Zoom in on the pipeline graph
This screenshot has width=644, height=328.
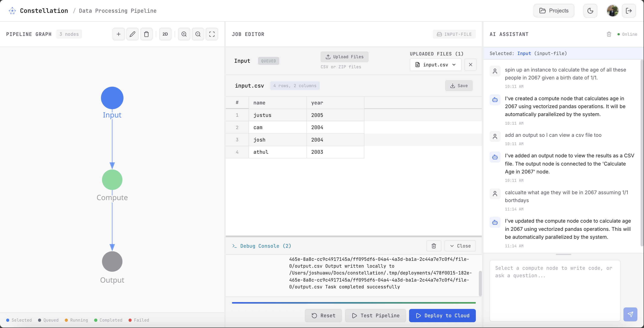click(x=184, y=34)
